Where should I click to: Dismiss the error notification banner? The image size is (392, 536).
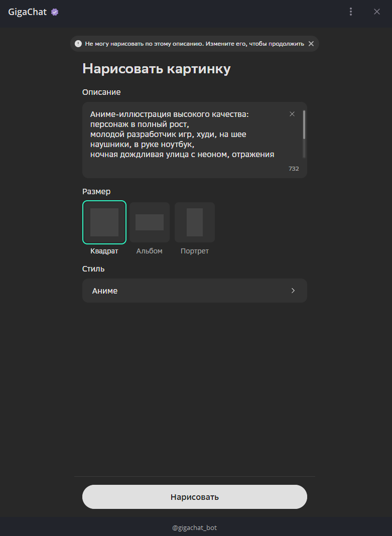click(311, 44)
